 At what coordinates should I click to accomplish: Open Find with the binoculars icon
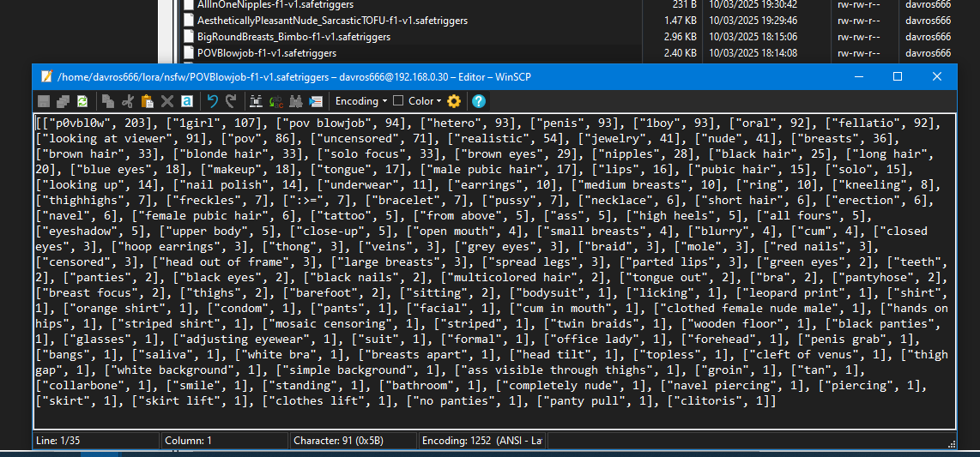(257, 101)
